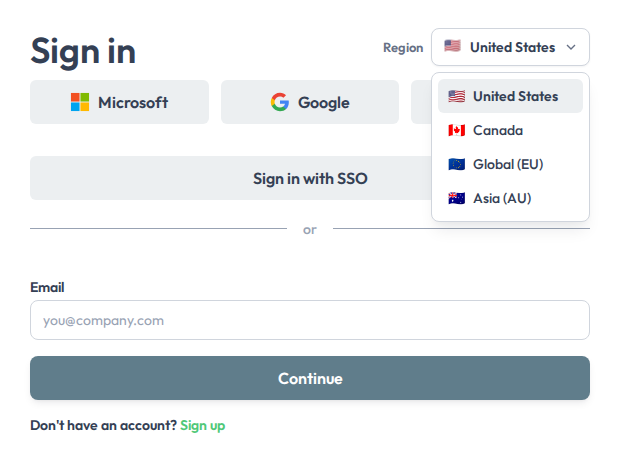Click the US flag icon in the list

coord(457,96)
